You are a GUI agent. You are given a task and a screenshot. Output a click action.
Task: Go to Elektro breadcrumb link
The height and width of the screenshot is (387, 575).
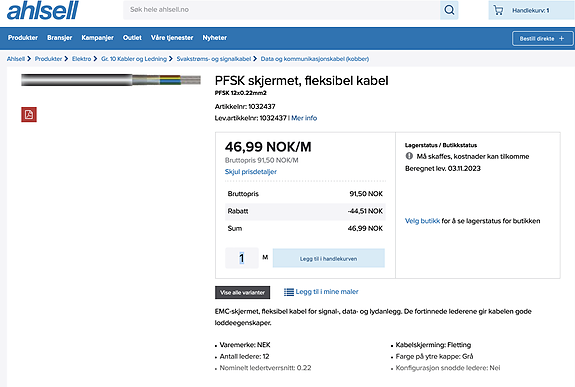tap(81, 59)
